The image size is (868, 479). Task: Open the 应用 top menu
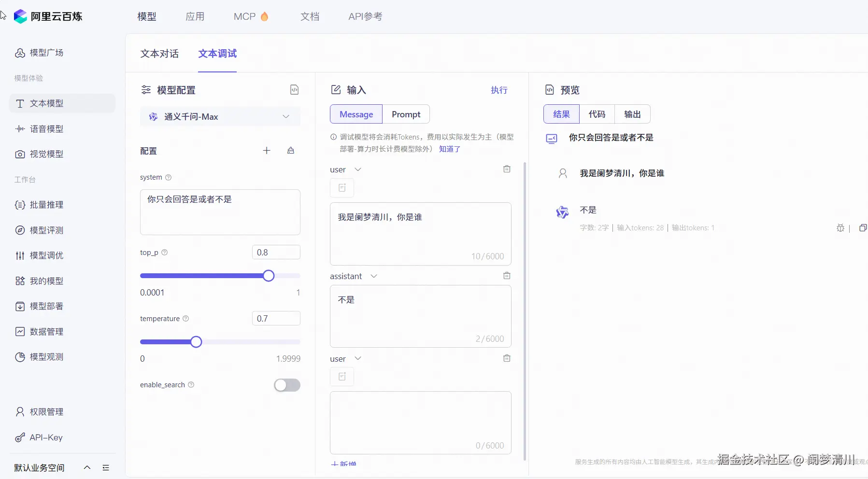point(195,16)
